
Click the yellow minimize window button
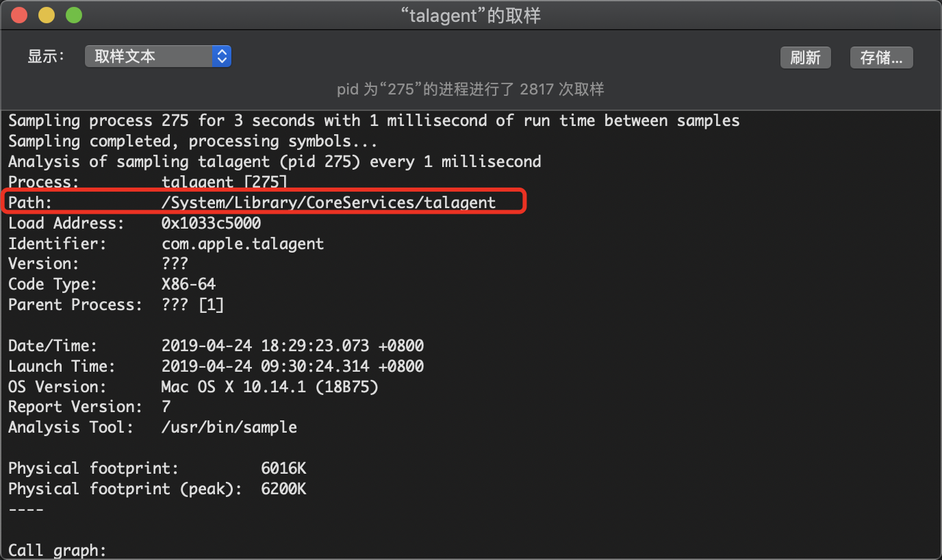(47, 15)
